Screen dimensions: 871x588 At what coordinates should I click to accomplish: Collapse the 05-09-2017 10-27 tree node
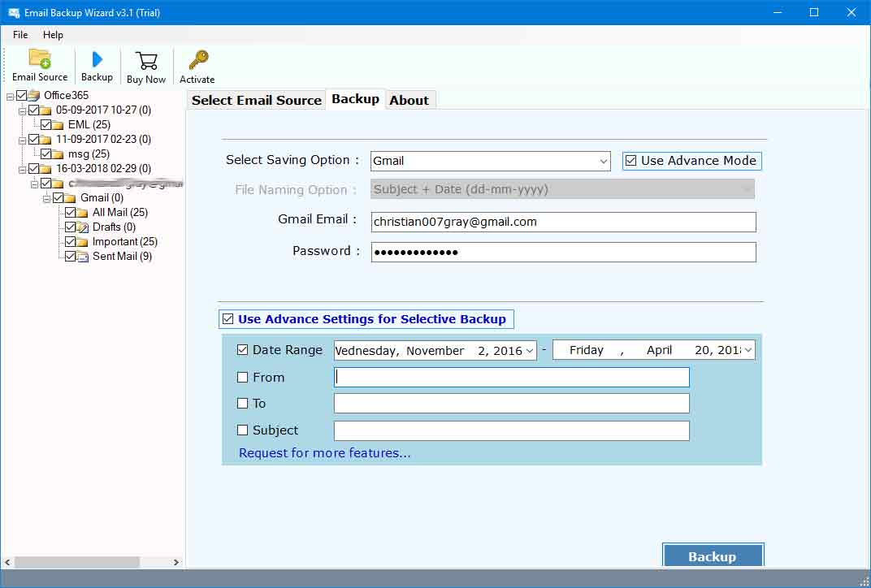click(x=22, y=111)
